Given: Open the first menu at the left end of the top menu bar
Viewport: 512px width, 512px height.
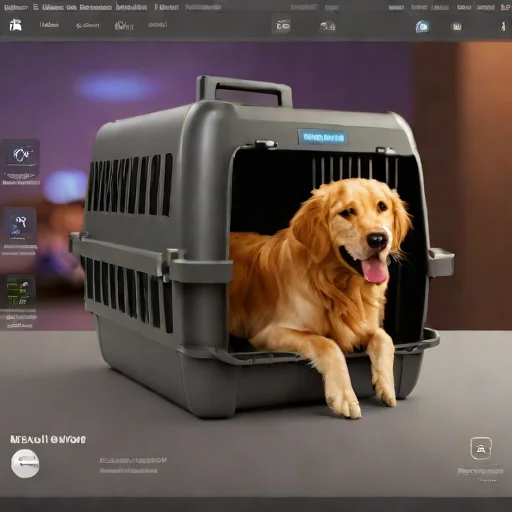Looking at the screenshot, I should (x=16, y=7).
